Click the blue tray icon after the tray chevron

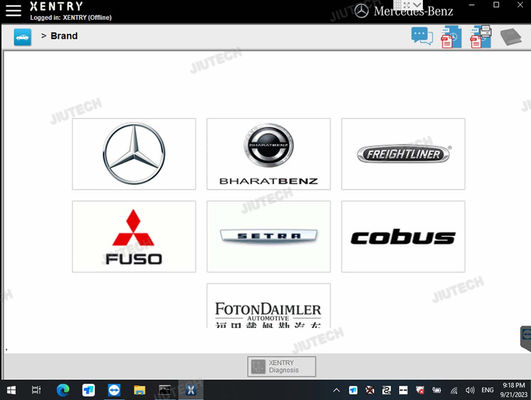pos(353,390)
